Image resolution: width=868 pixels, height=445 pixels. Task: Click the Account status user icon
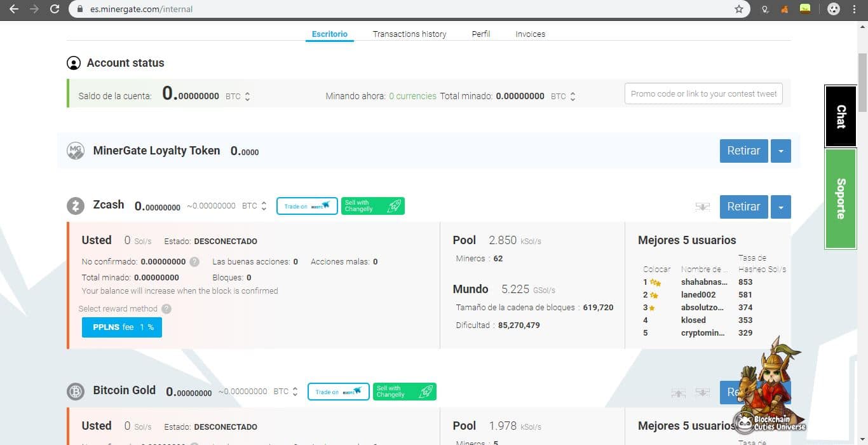point(74,63)
